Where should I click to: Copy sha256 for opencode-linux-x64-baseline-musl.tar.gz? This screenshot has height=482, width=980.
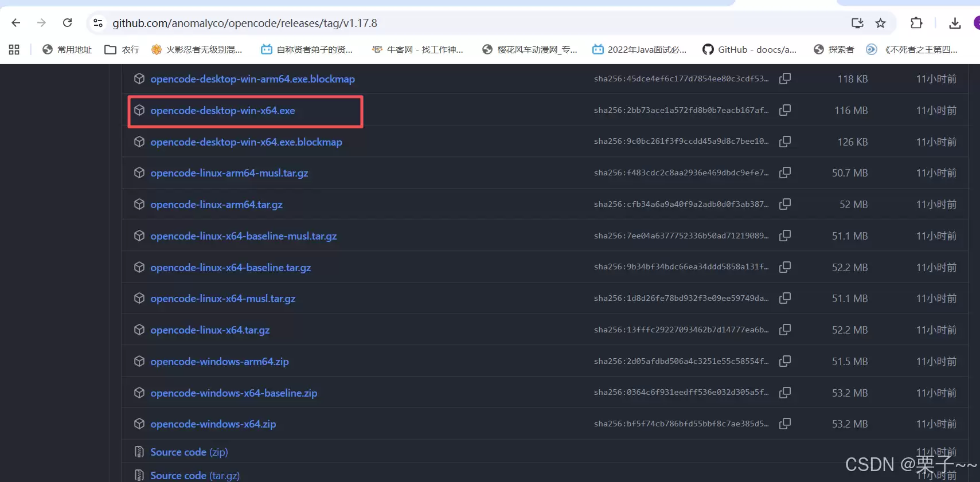click(785, 236)
